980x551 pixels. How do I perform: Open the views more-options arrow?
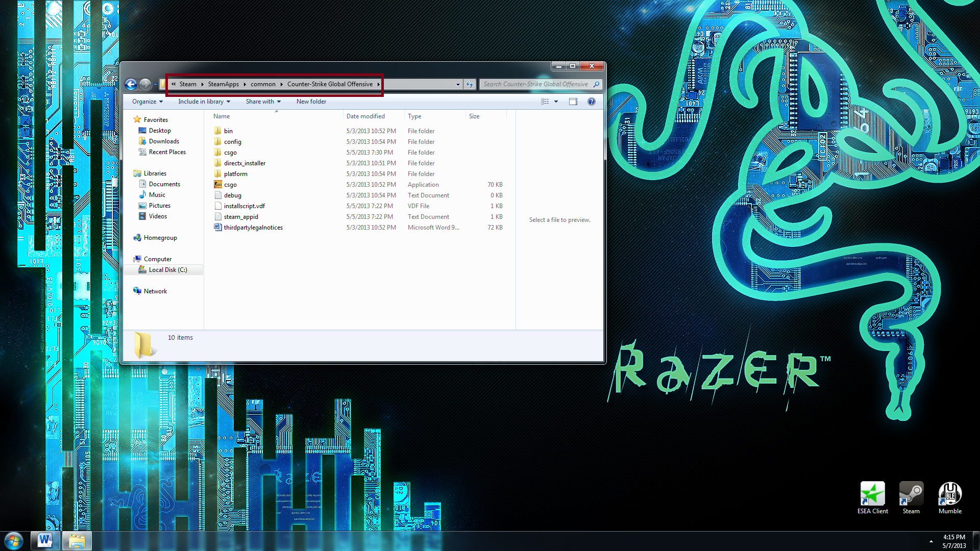pyautogui.click(x=556, y=102)
